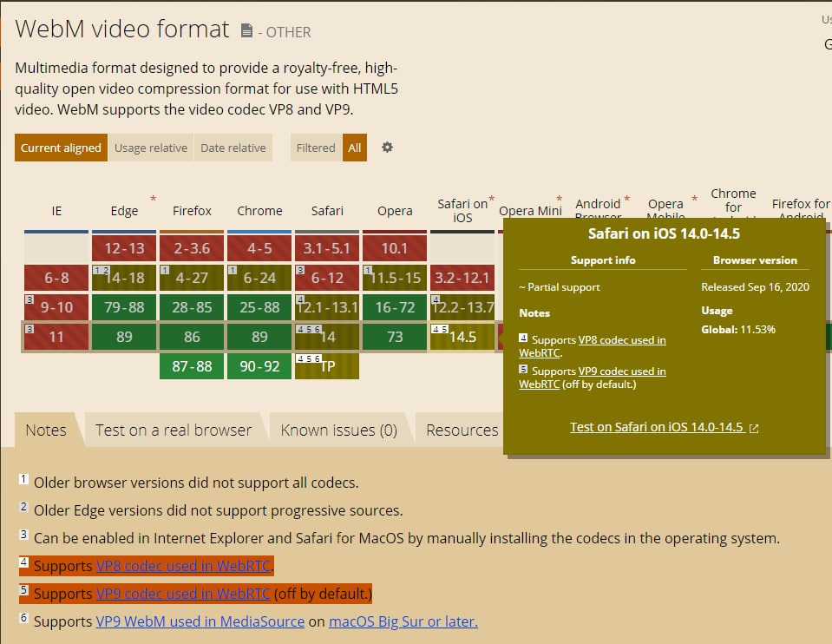Open the Notes tab
Image resolution: width=832 pixels, height=644 pixels.
coord(46,430)
